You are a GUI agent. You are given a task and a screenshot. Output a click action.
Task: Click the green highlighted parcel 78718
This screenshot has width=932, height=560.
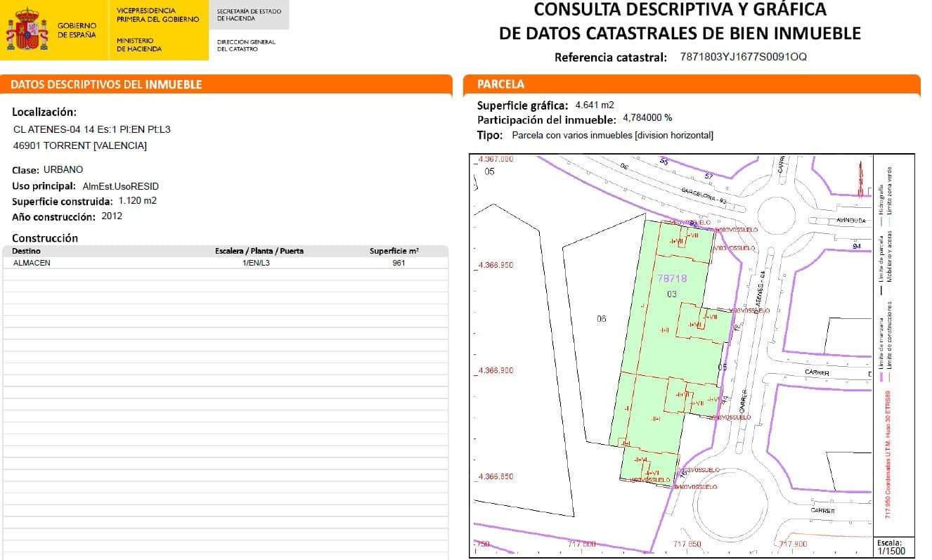pos(673,277)
